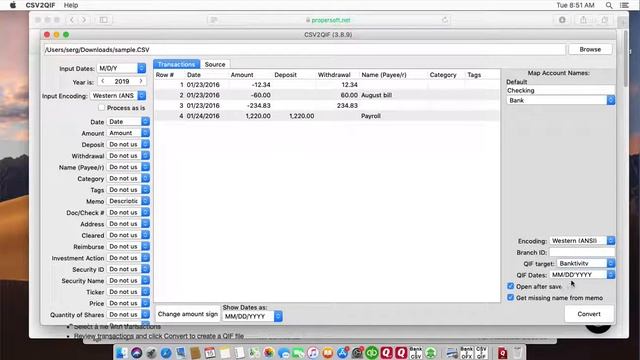
Task: Toggle Safari sidebar button in background window
Action: (104, 20)
